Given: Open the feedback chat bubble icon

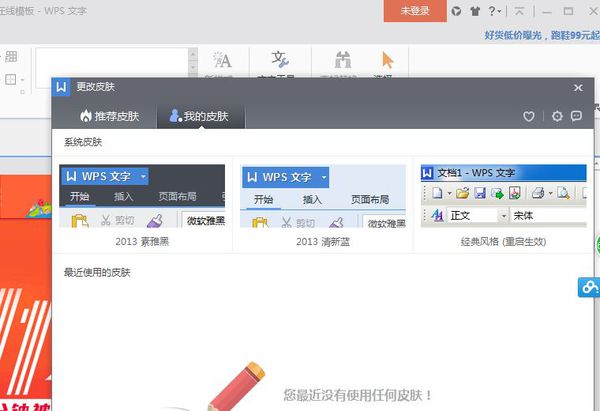Looking at the screenshot, I should [576, 116].
